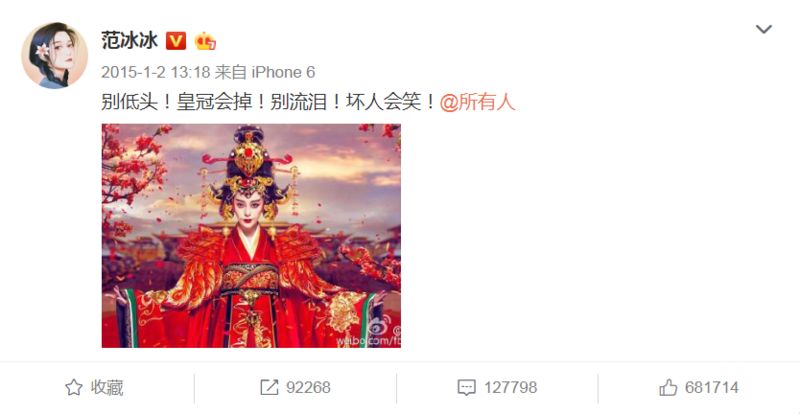Click the iPhone 6 source link
The image size is (800, 414).
(x=283, y=72)
